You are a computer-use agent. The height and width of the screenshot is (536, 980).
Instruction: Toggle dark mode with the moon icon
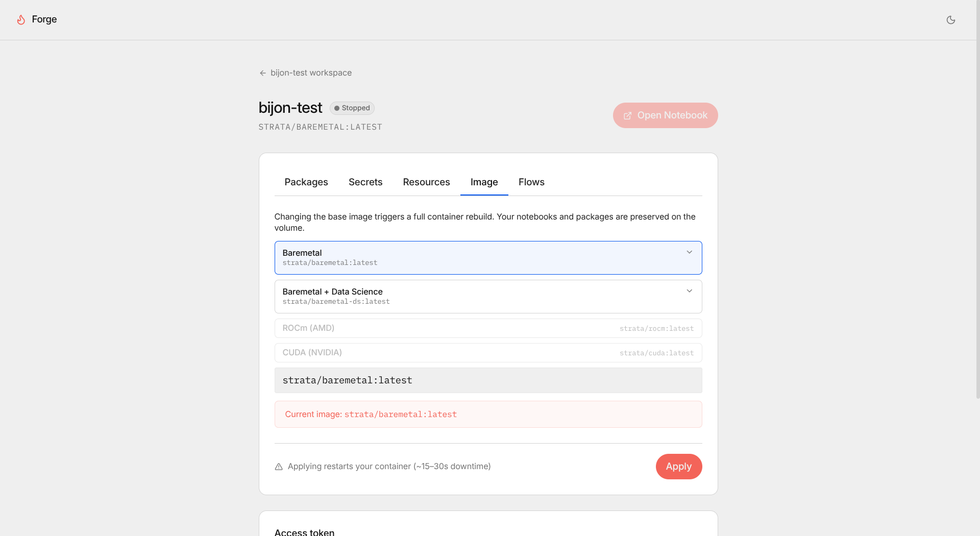(x=951, y=20)
